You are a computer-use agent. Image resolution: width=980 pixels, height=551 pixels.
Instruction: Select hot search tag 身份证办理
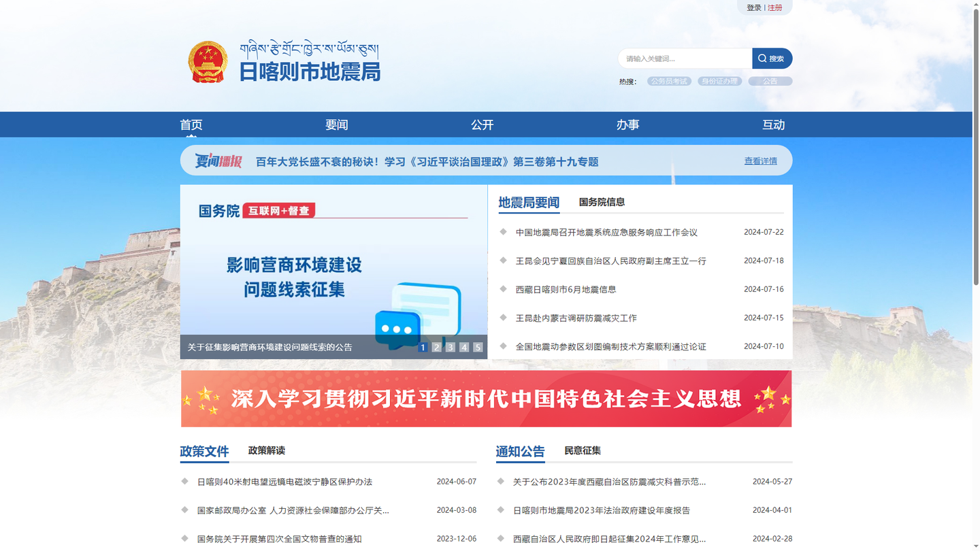tap(719, 81)
